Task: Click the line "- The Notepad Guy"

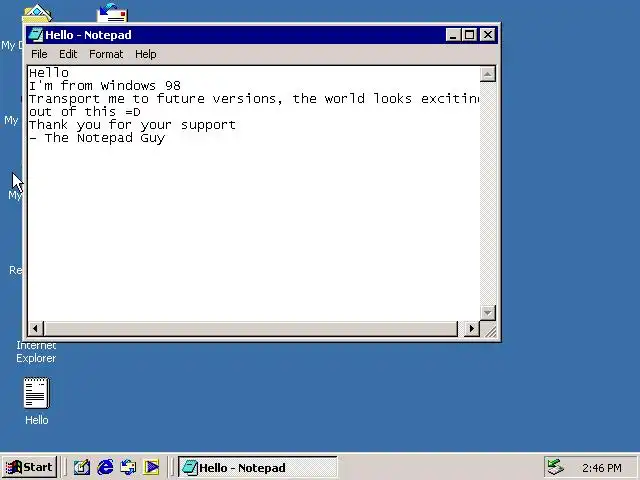Action: (97, 138)
